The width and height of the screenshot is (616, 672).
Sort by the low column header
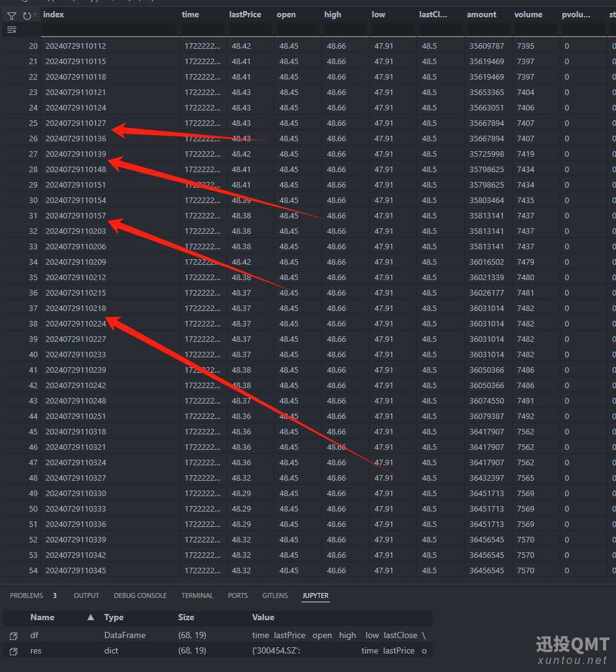pyautogui.click(x=378, y=15)
